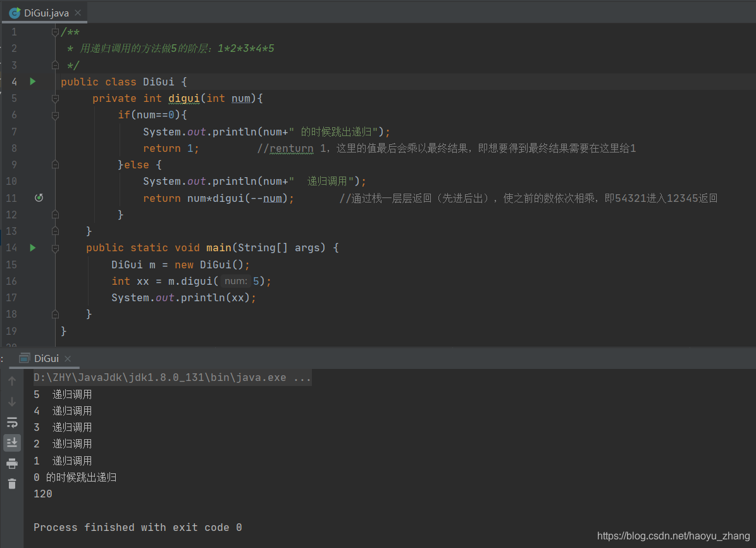Click '--num' argument on line 11

(x=266, y=198)
